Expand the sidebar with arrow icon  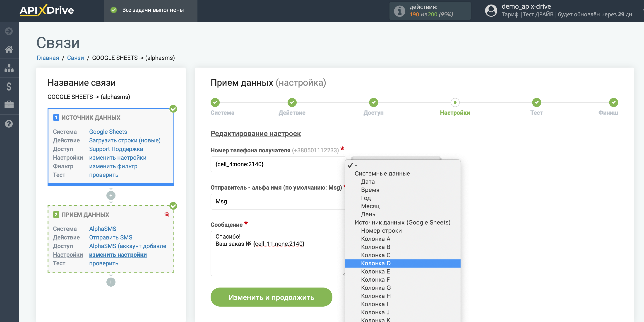[x=9, y=31]
